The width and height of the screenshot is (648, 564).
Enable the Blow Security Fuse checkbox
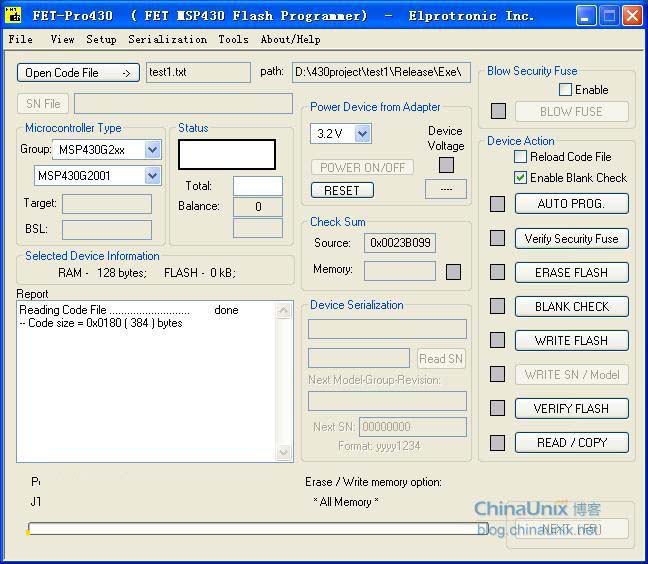565,89
